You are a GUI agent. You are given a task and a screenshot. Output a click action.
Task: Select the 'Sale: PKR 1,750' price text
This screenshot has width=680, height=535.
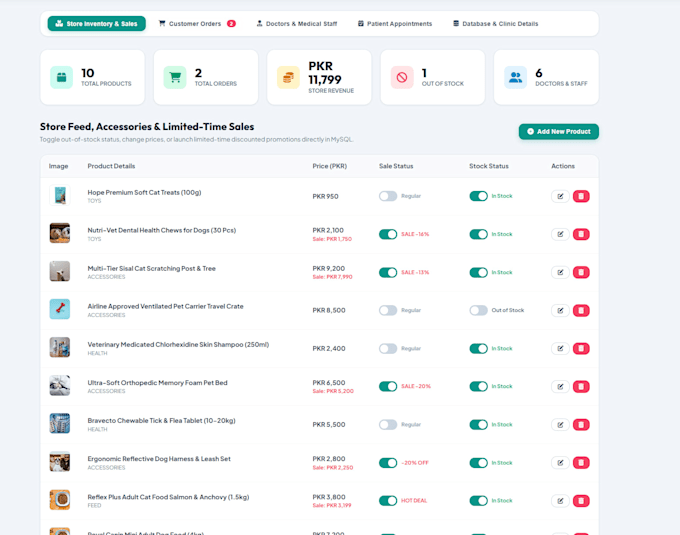[332, 239]
